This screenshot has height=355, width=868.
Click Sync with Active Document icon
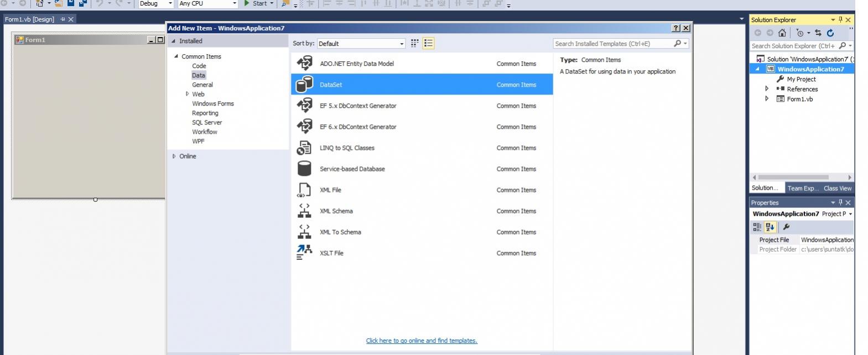[818, 33]
